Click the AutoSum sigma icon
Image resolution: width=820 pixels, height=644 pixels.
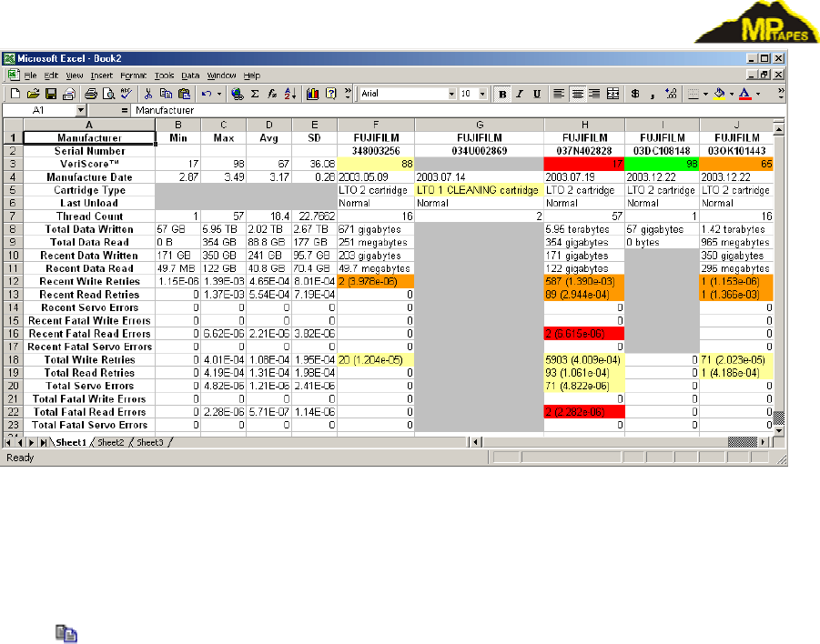pyautogui.click(x=255, y=94)
